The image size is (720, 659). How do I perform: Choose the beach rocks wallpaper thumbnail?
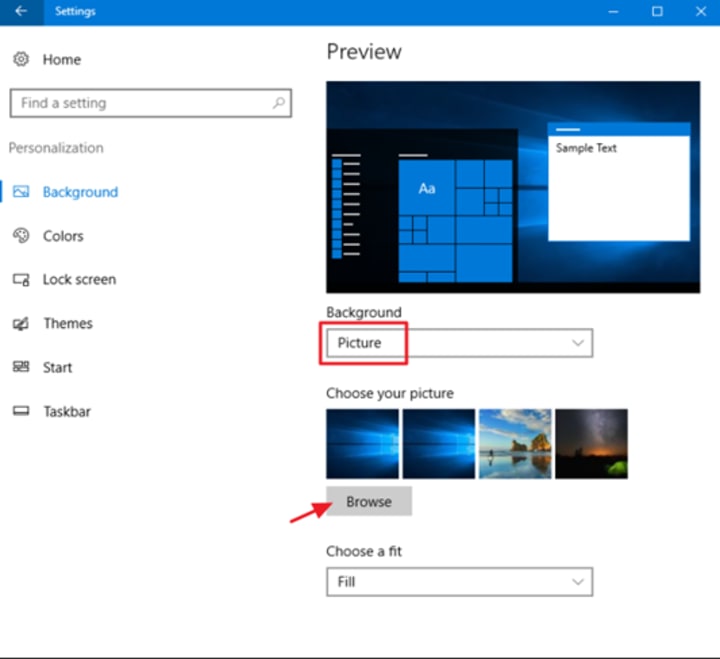(515, 444)
